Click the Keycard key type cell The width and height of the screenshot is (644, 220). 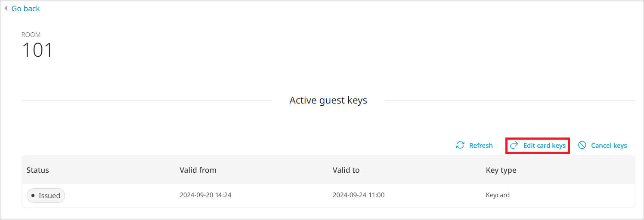pyautogui.click(x=498, y=195)
